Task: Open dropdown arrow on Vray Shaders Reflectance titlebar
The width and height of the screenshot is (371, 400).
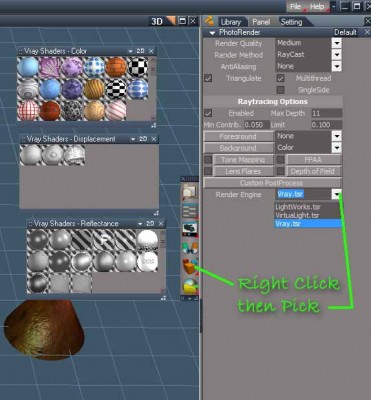Action: coord(140,224)
